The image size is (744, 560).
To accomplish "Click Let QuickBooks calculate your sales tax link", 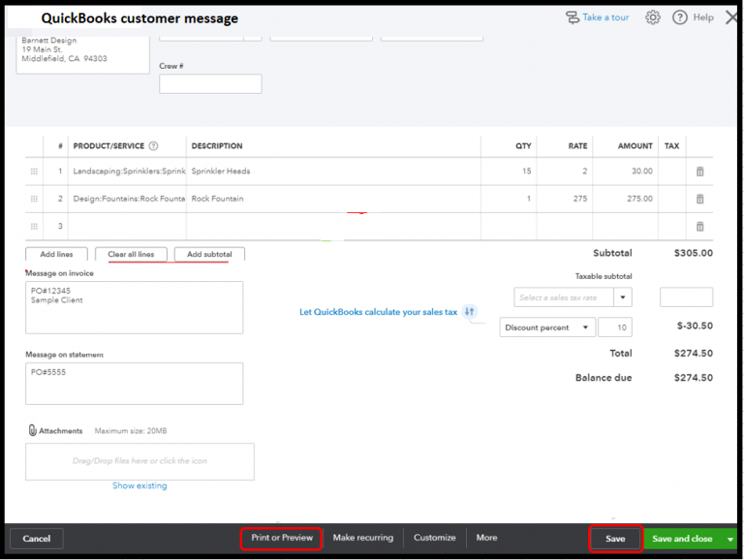I will [378, 312].
